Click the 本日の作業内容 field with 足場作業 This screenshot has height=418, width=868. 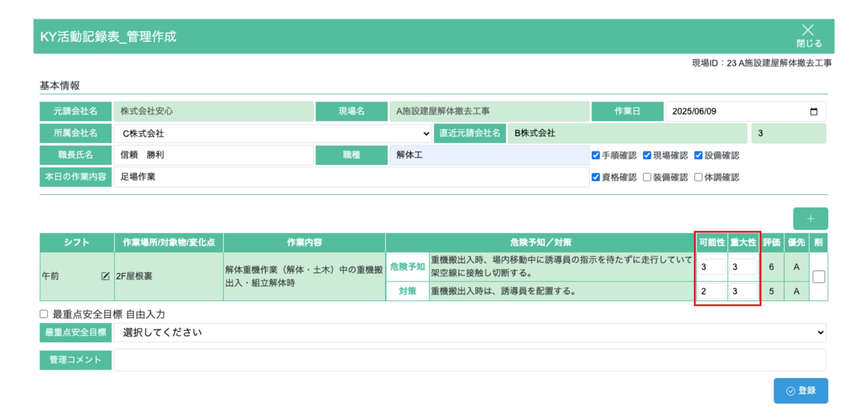(351, 177)
